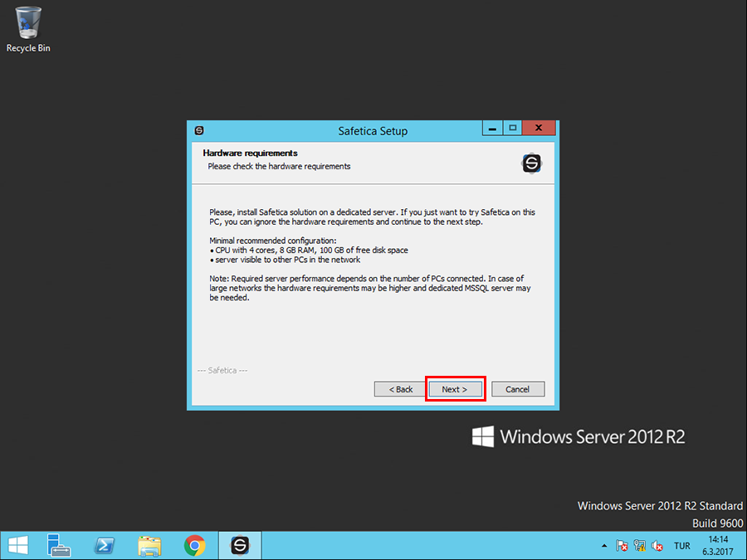747x560 pixels.
Task: Open the Windows Start button
Action: pos(18,546)
